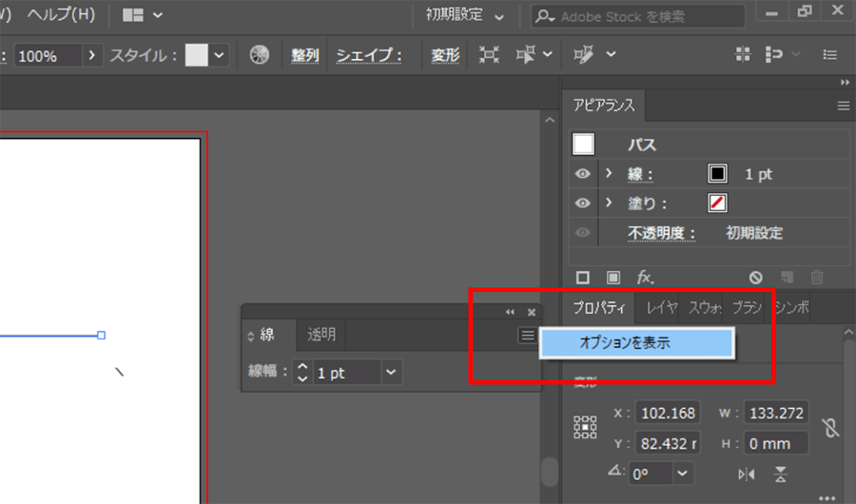Click the black stroke color swatch
Image resolution: width=856 pixels, height=504 pixels.
(x=717, y=174)
